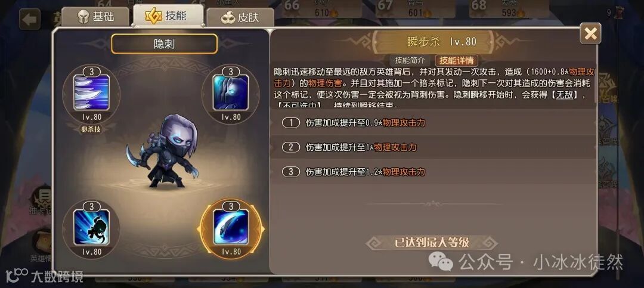Click the back arrow icon
The height and width of the screenshot is (288, 644).
click(30, 19)
